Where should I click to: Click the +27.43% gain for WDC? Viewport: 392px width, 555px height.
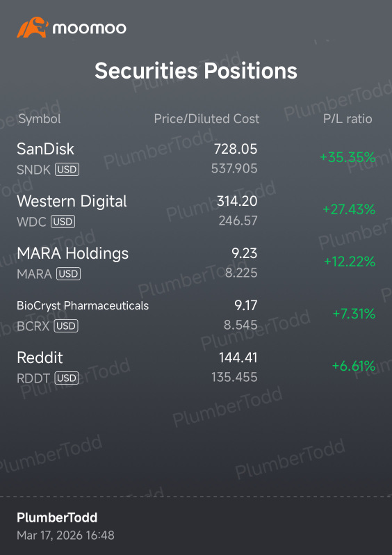point(349,209)
